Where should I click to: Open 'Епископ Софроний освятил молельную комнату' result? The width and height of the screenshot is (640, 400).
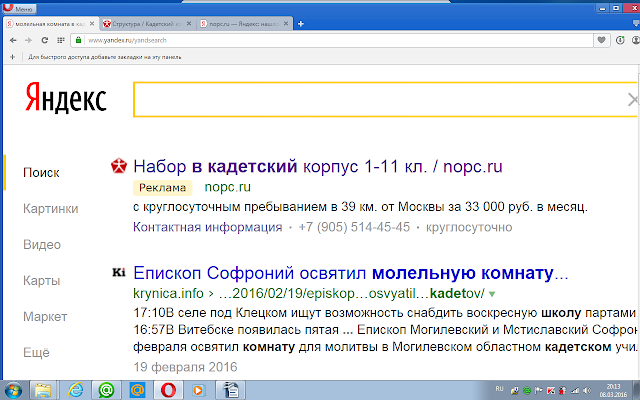coord(351,273)
